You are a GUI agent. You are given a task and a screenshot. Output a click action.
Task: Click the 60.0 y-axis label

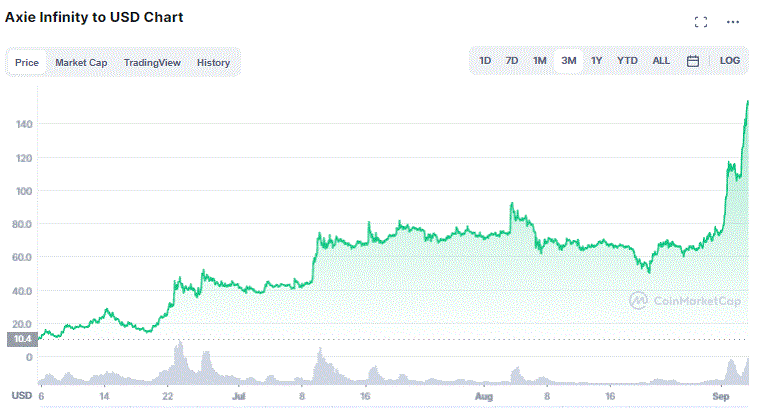[22, 257]
